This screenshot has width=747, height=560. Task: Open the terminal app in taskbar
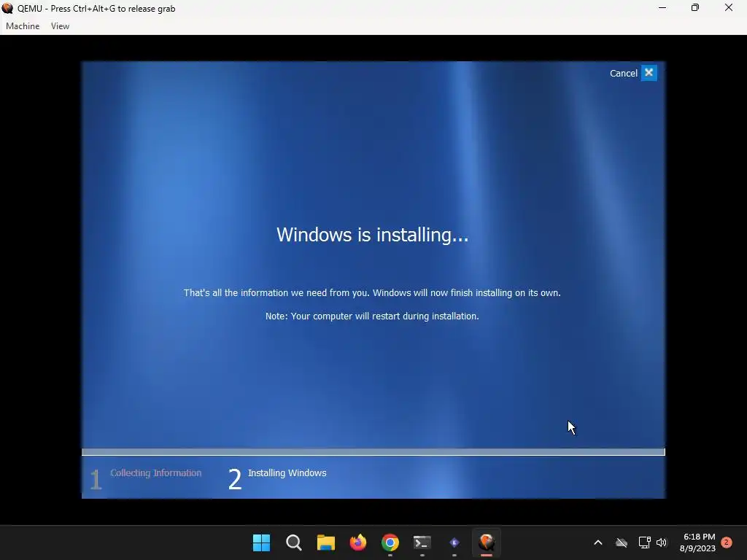[422, 542]
